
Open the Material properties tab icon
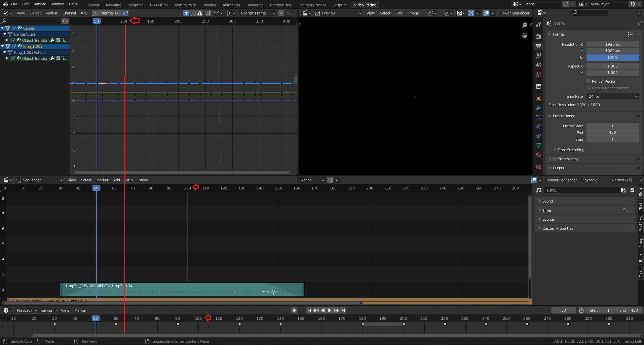click(538, 155)
